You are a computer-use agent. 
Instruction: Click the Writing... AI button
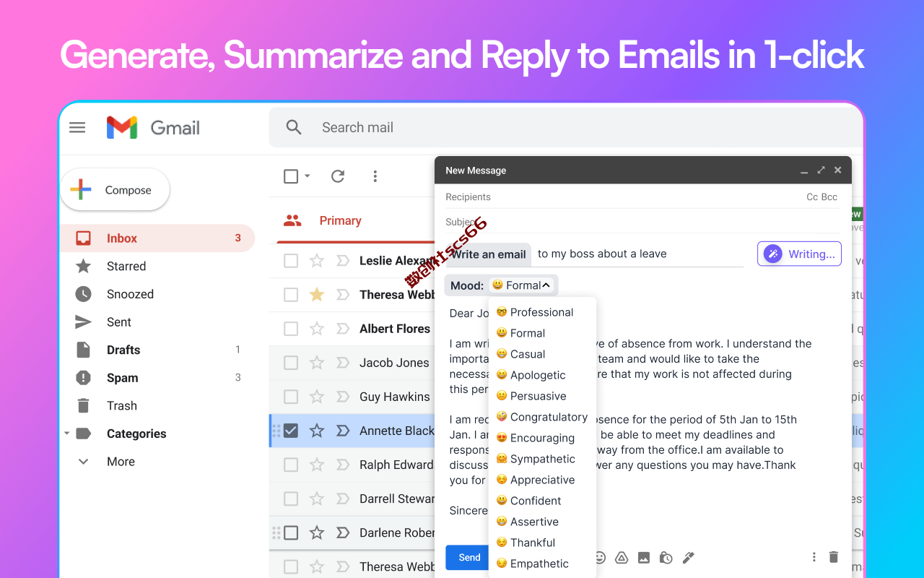[799, 254]
